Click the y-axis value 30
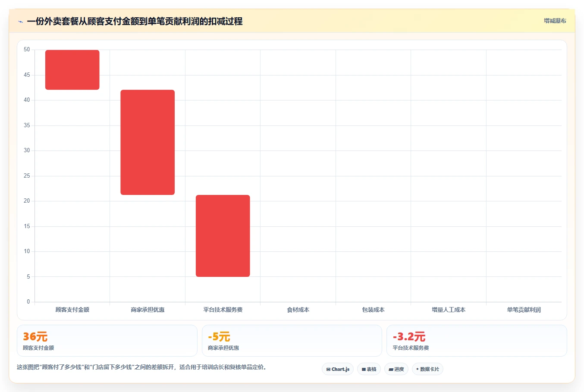 [27, 151]
